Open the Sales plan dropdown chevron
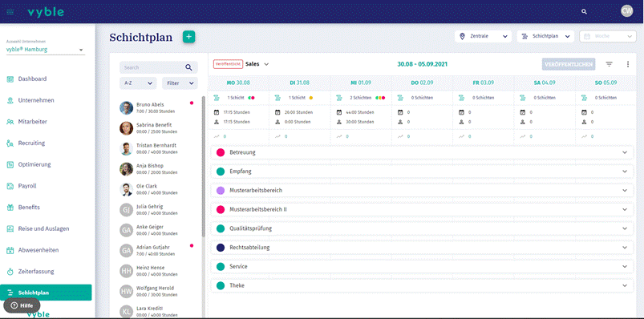 click(x=266, y=64)
